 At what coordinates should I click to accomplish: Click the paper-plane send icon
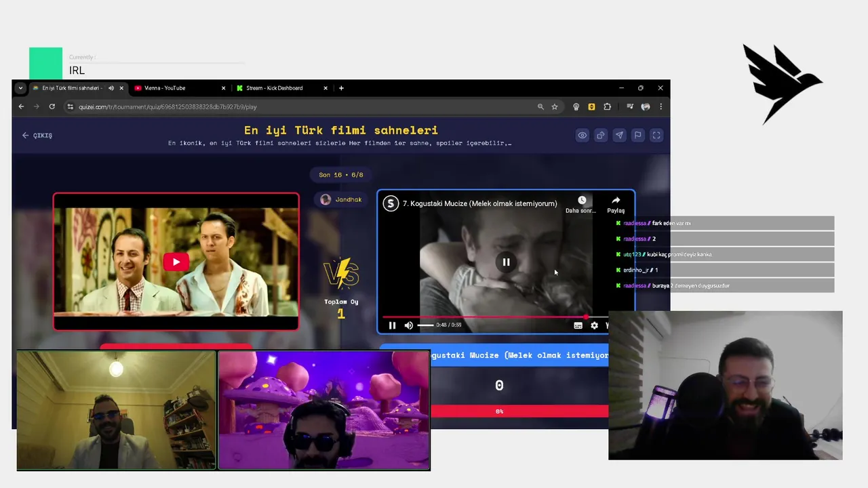(619, 136)
